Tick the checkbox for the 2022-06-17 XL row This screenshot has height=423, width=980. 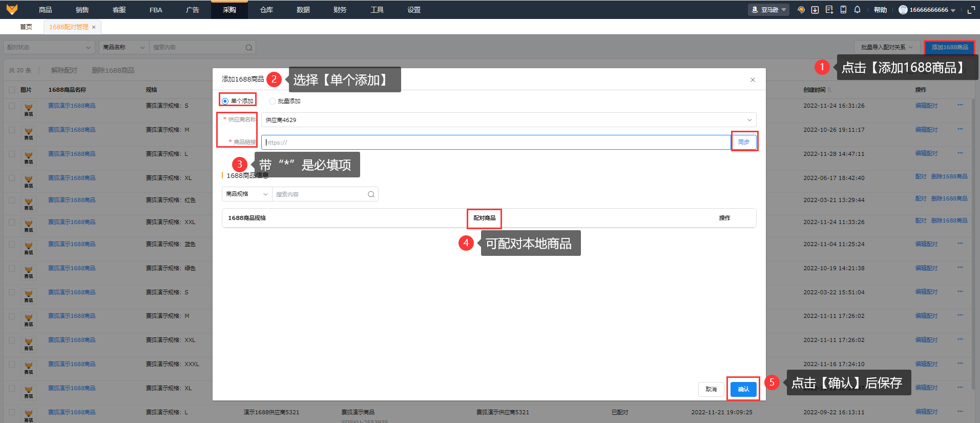pos(12,178)
